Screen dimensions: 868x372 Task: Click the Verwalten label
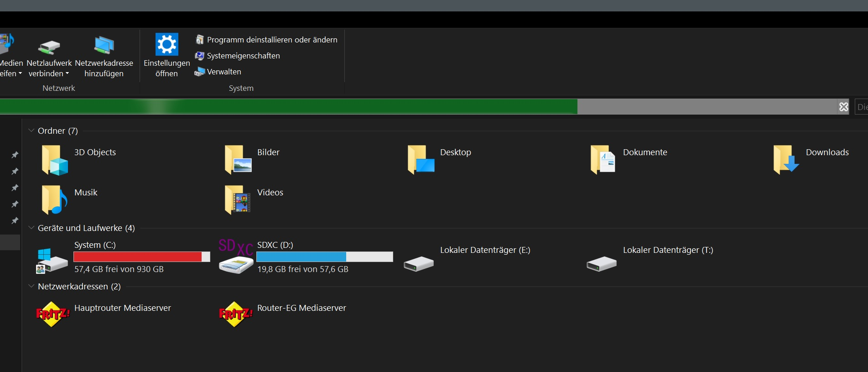[224, 72]
